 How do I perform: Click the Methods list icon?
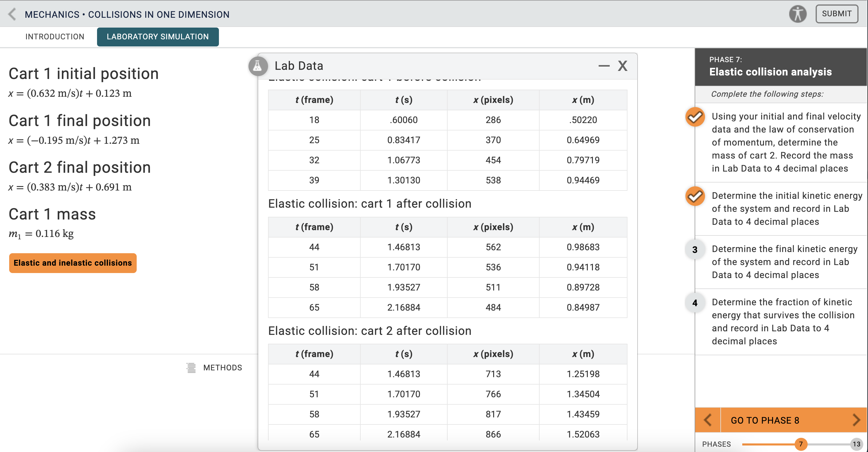click(191, 367)
